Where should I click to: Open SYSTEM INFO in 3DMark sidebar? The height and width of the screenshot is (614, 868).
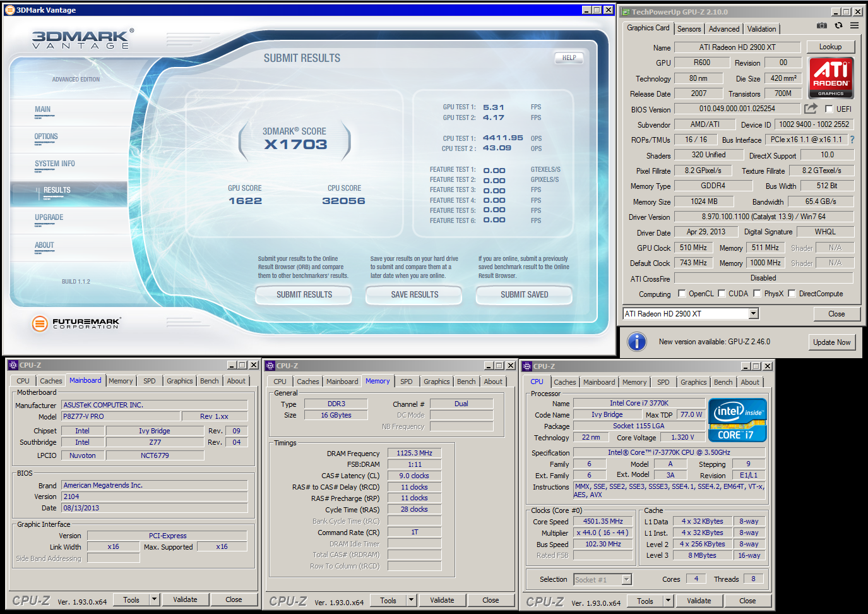click(x=55, y=164)
